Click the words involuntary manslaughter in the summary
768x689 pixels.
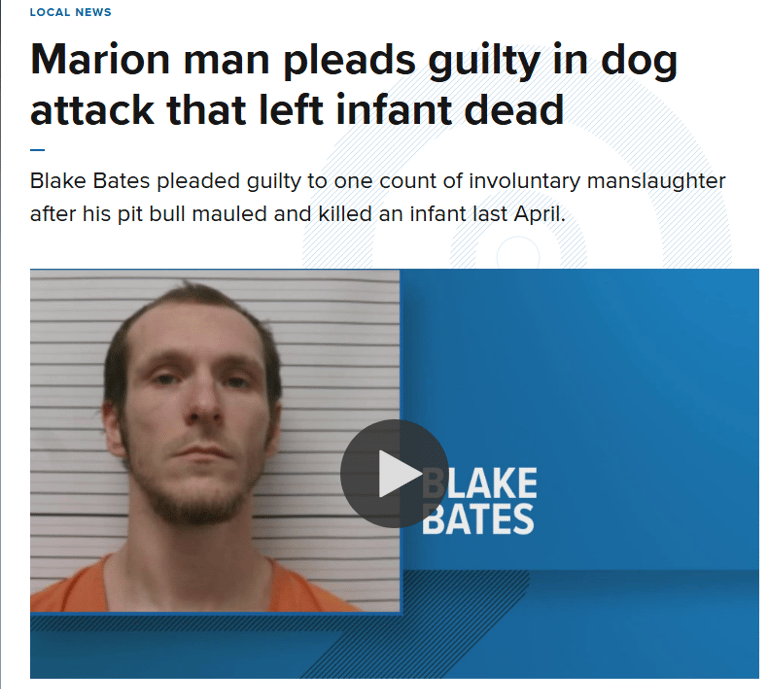point(597,181)
